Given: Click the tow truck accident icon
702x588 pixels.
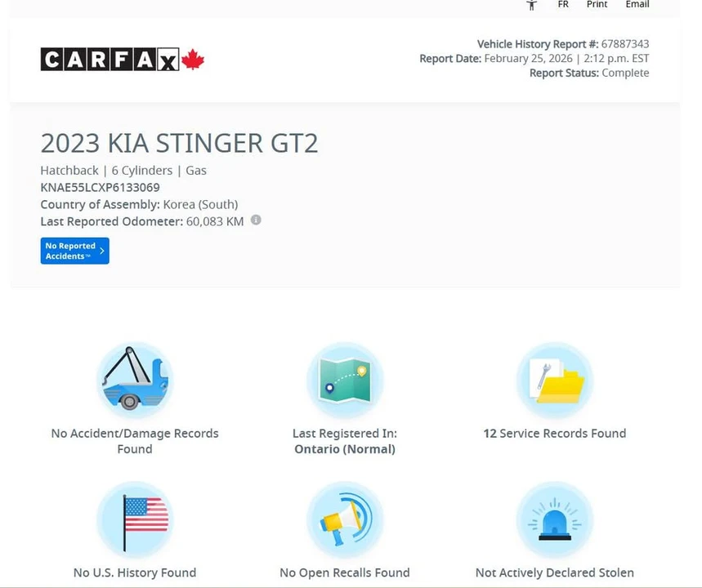Looking at the screenshot, I should (x=135, y=380).
